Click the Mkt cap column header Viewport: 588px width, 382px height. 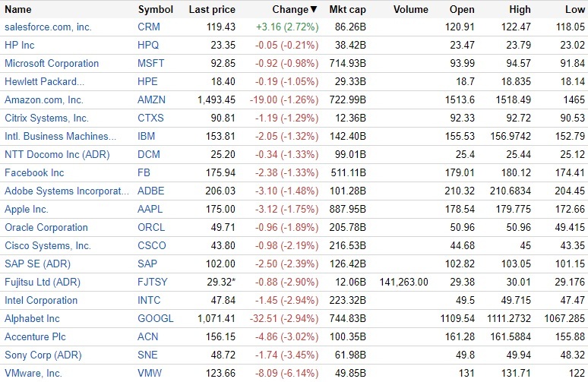(x=348, y=10)
